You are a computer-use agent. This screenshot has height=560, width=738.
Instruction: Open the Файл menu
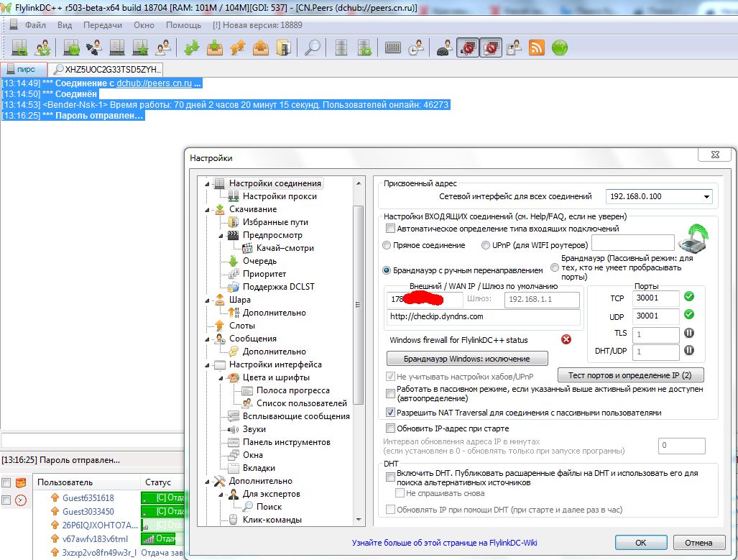click(35, 25)
